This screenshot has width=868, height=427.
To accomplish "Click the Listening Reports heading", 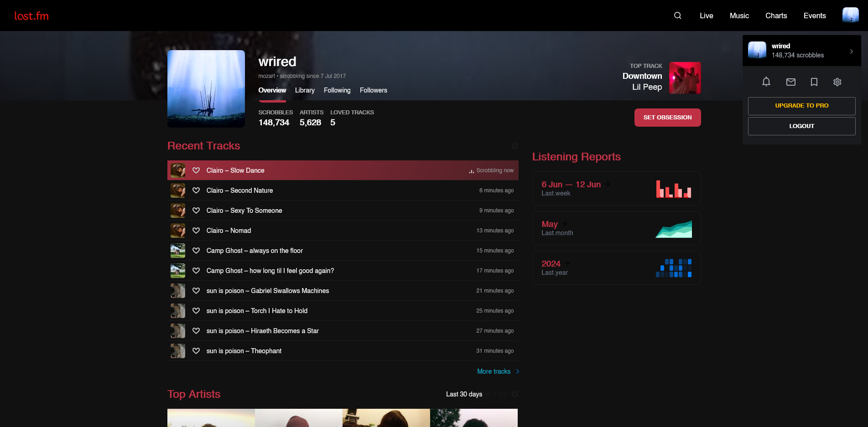I will [x=577, y=157].
